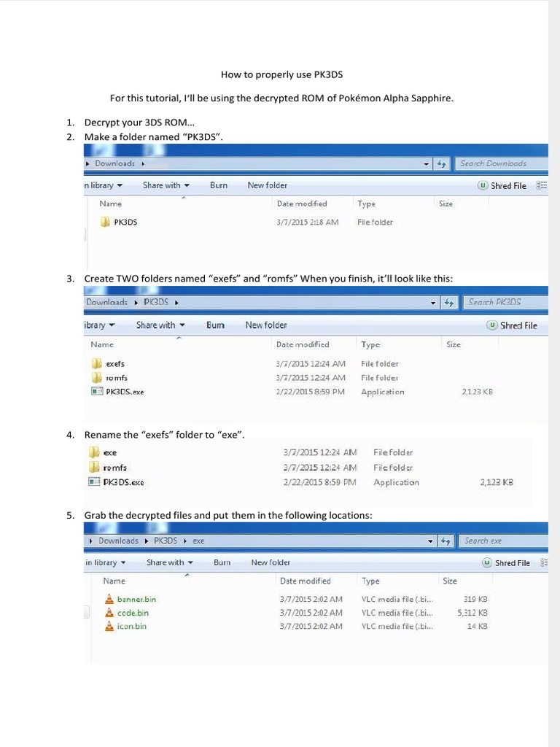
Task: Click Burn in exe window toolbar
Action: (x=222, y=562)
